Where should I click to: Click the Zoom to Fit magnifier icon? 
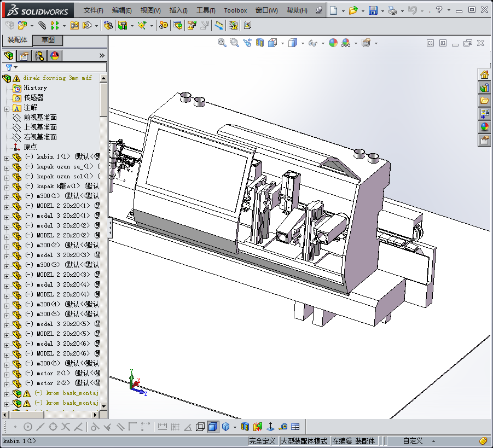(x=222, y=43)
